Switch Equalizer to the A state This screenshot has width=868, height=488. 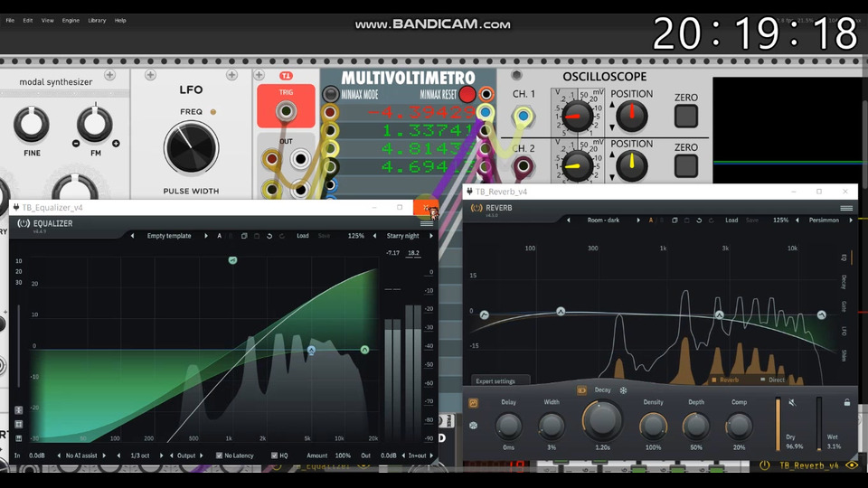click(219, 236)
